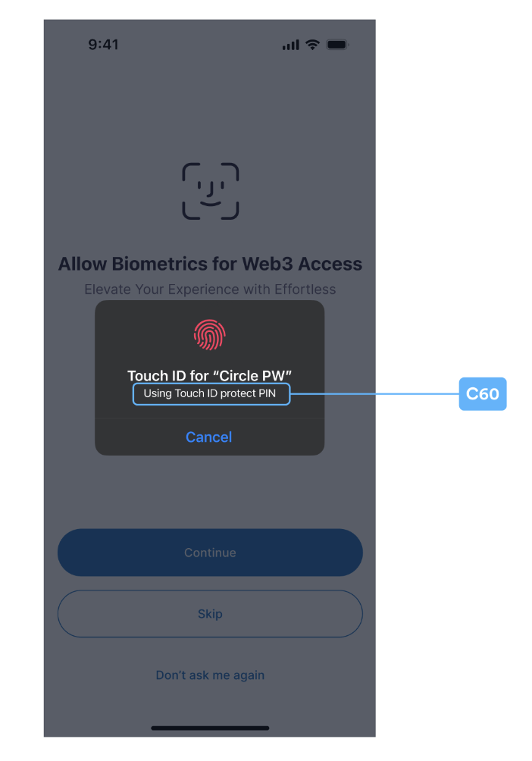This screenshot has height=761, width=532.
Task: Click the Elevate Your Experience subtitle text
Action: click(x=210, y=290)
